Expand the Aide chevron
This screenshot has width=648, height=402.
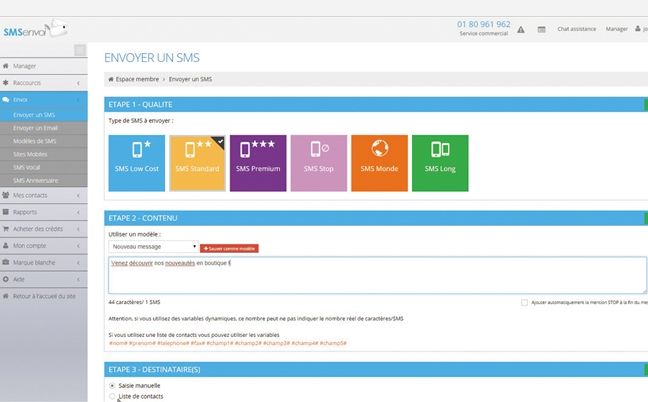coord(78,280)
